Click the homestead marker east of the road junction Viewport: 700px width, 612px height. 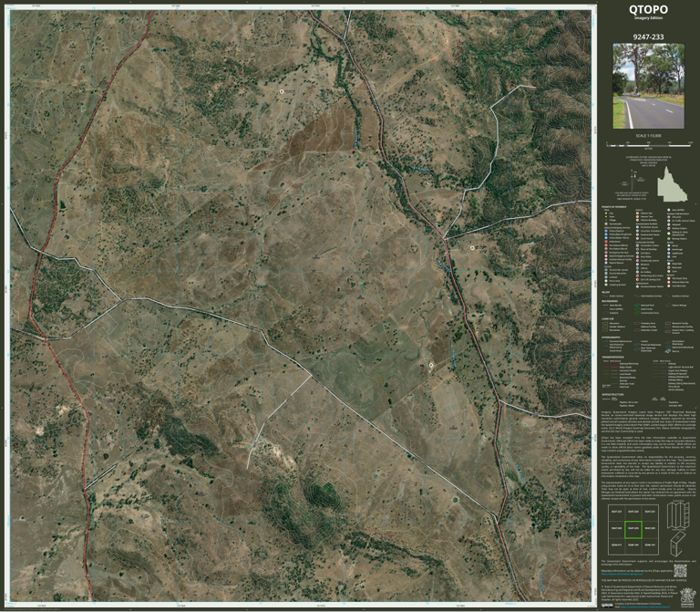(x=473, y=247)
